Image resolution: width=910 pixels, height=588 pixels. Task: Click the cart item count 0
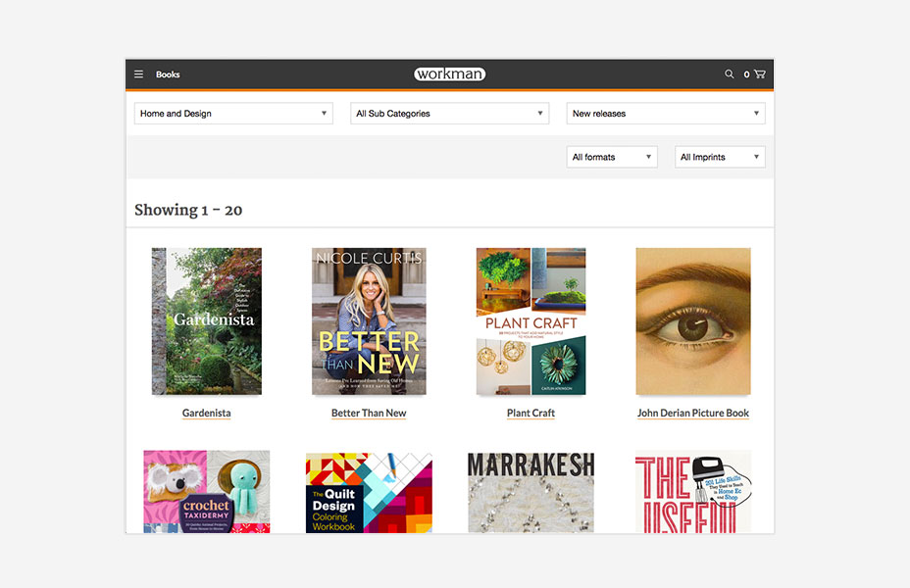click(x=746, y=74)
